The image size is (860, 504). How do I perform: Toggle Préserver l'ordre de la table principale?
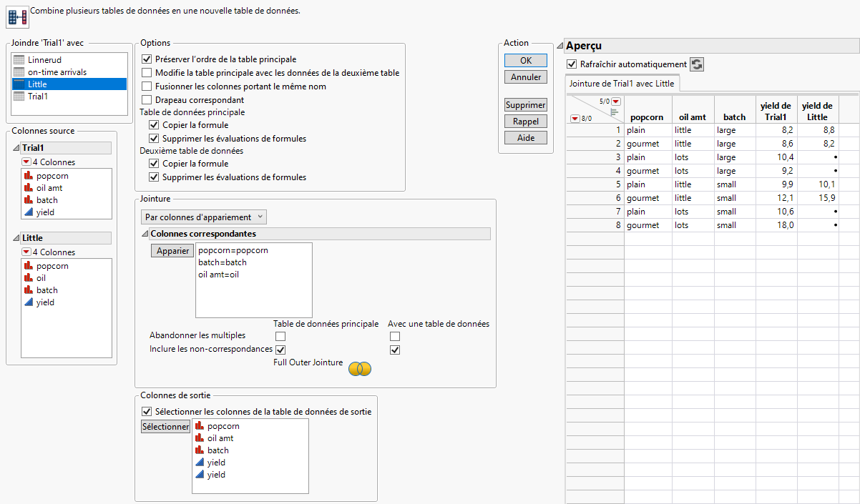click(x=147, y=59)
